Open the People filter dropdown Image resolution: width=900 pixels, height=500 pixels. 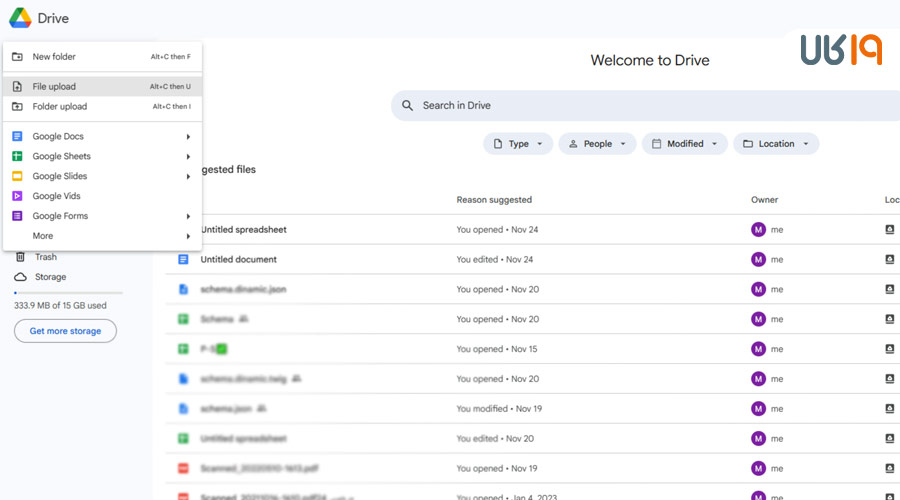coord(597,144)
